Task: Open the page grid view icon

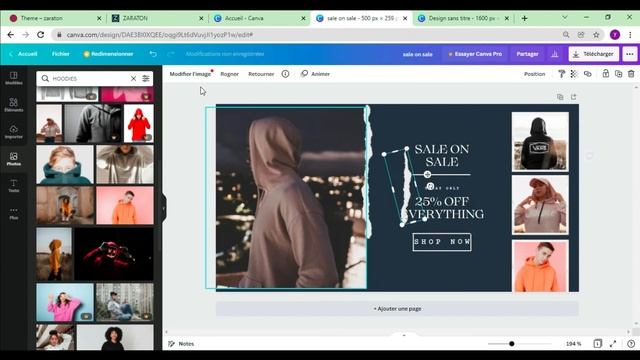Action: pyautogui.click(x=598, y=344)
